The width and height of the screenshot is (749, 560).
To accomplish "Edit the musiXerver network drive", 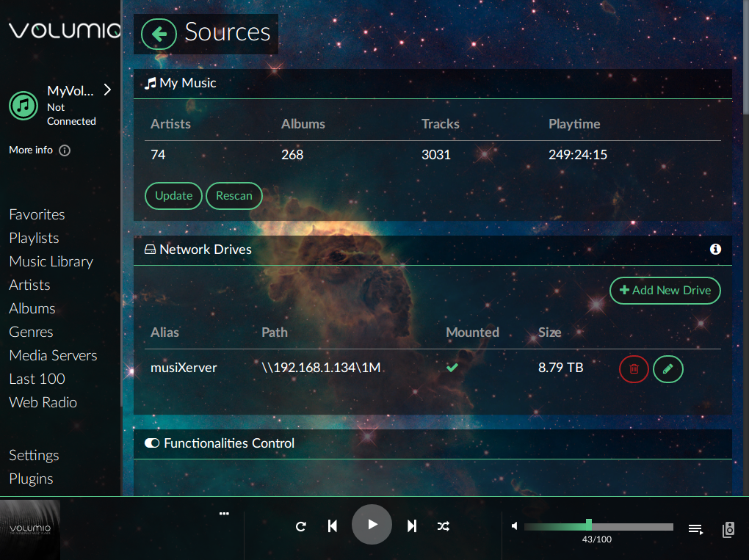I will [667, 369].
